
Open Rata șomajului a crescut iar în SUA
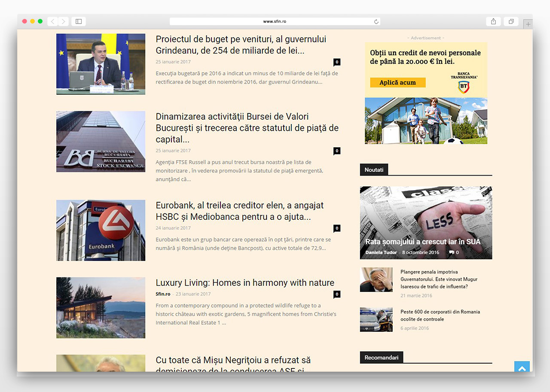[423, 242]
